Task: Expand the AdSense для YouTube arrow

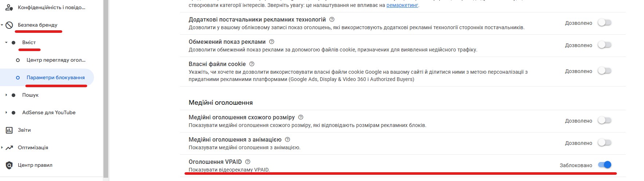Action: pyautogui.click(x=6, y=112)
